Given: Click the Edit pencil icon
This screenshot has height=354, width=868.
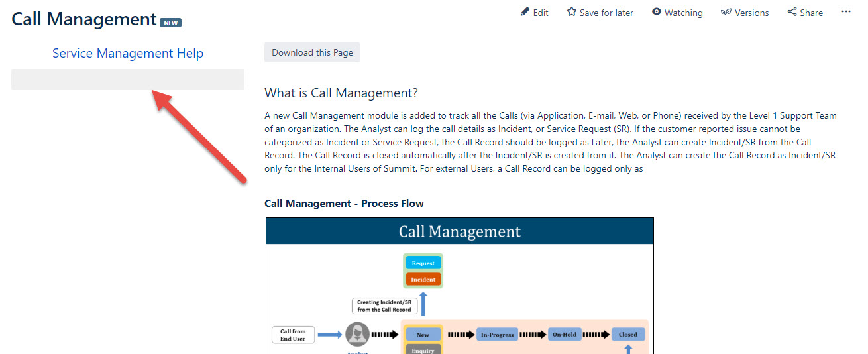Looking at the screenshot, I should point(525,12).
